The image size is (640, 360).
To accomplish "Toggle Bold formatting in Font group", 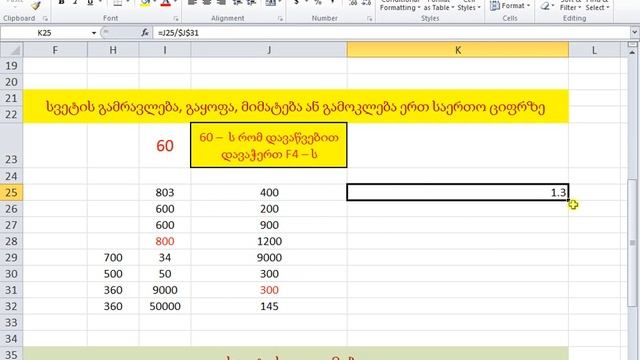I will [x=61, y=2].
